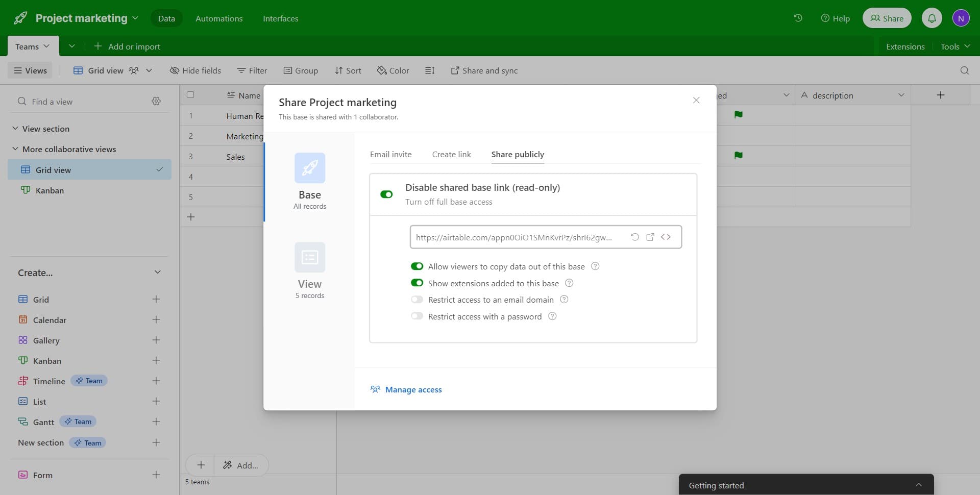Expand the Tools dropdown

click(x=954, y=46)
